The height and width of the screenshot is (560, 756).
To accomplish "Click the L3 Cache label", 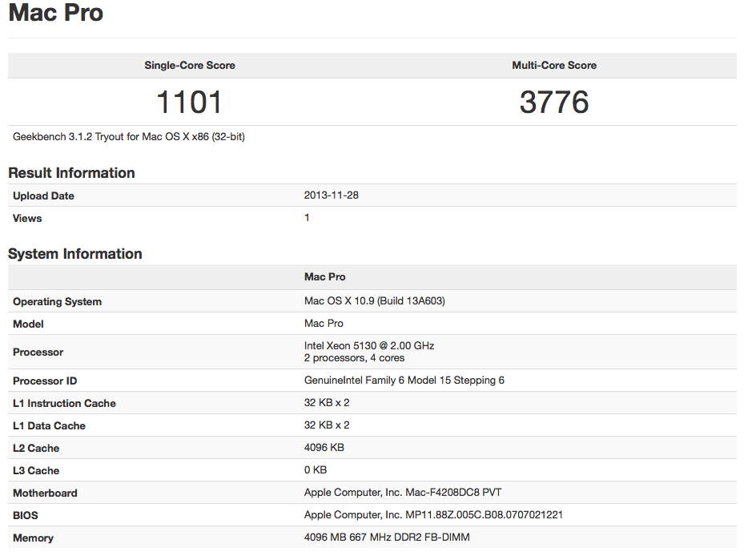I will coord(36,471).
